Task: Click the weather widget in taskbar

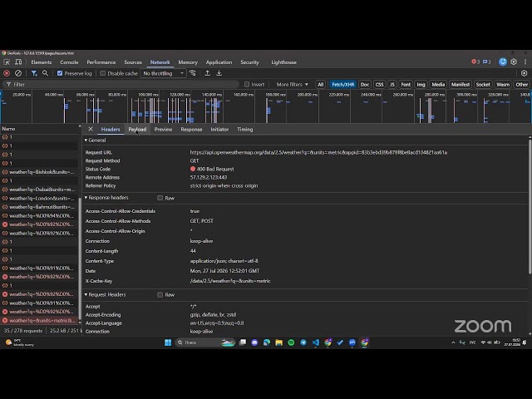Action: (x=20, y=342)
